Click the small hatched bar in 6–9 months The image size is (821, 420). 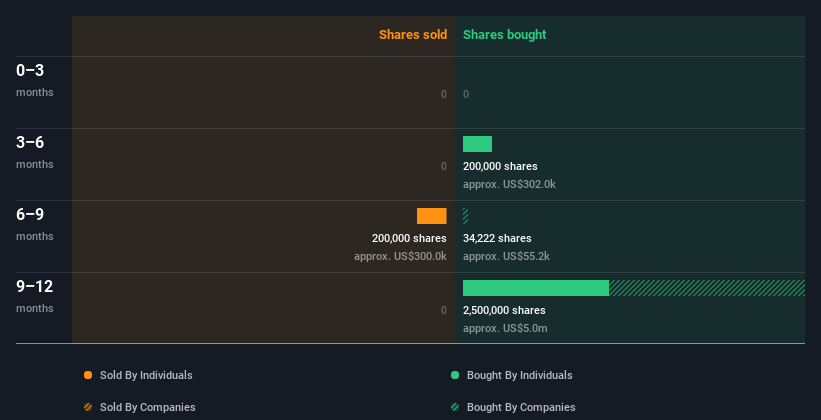click(465, 216)
